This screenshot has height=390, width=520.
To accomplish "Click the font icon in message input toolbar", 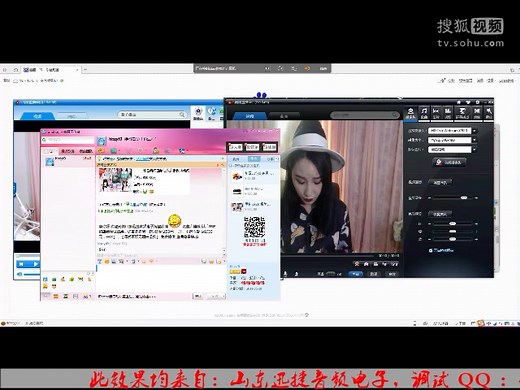I will point(100,262).
